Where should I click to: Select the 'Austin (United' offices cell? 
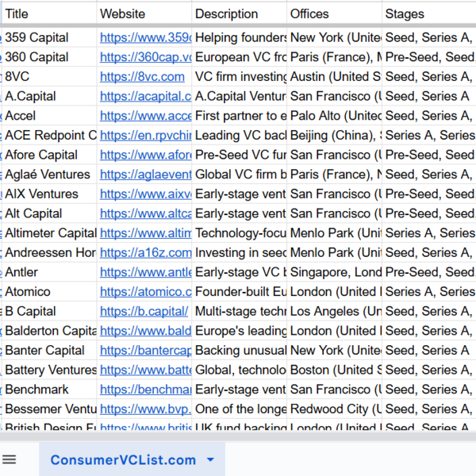click(x=334, y=76)
